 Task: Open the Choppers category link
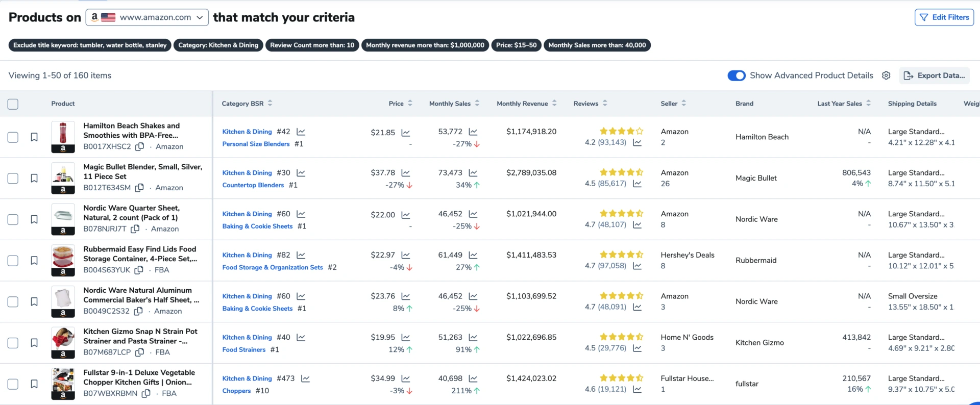coord(236,391)
